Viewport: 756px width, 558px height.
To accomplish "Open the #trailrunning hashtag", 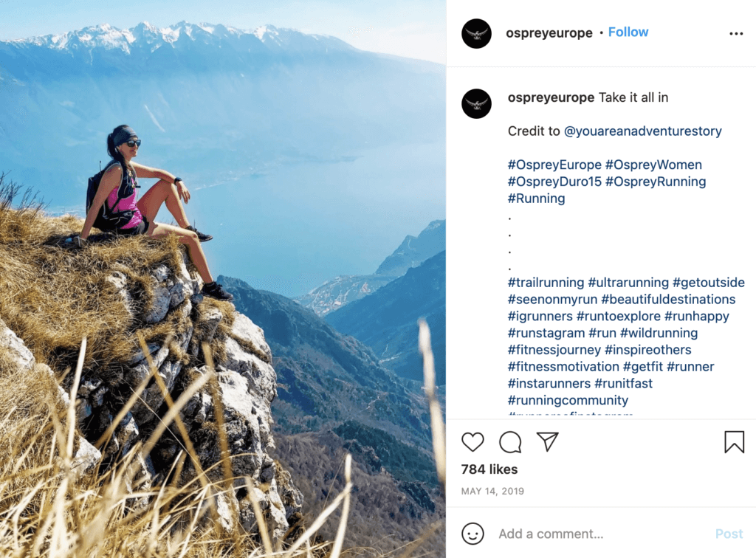I will (x=546, y=283).
